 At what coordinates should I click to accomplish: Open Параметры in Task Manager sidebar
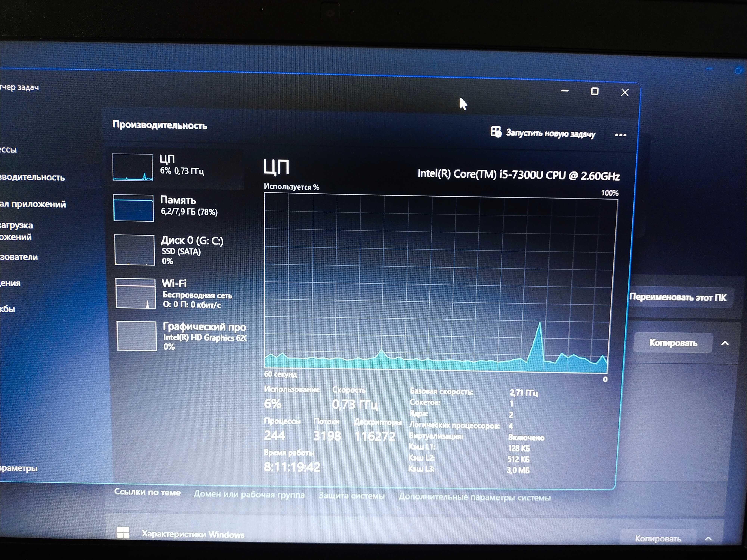(18, 468)
